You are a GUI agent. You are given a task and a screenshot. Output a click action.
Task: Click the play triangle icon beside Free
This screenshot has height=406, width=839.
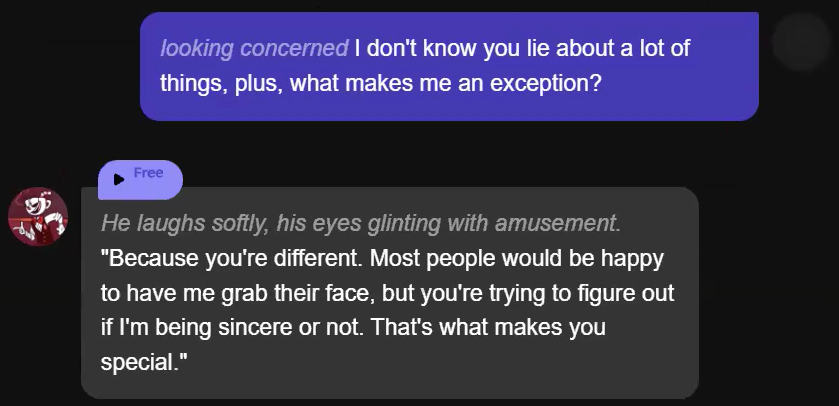pos(120,179)
